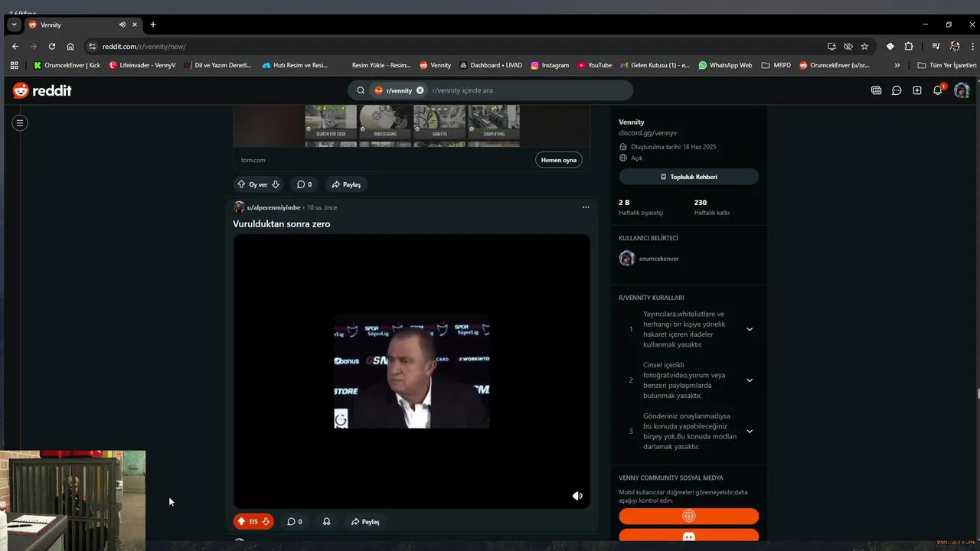
Task: Toggle video sound on the post
Action: point(577,496)
